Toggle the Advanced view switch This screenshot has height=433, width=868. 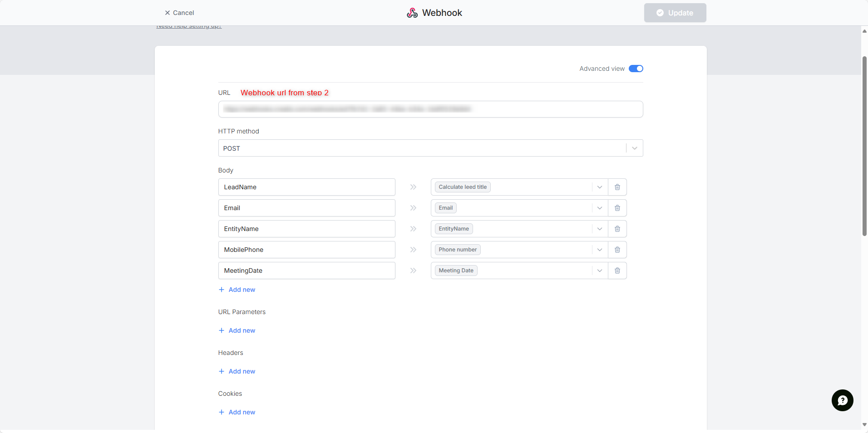(x=636, y=69)
